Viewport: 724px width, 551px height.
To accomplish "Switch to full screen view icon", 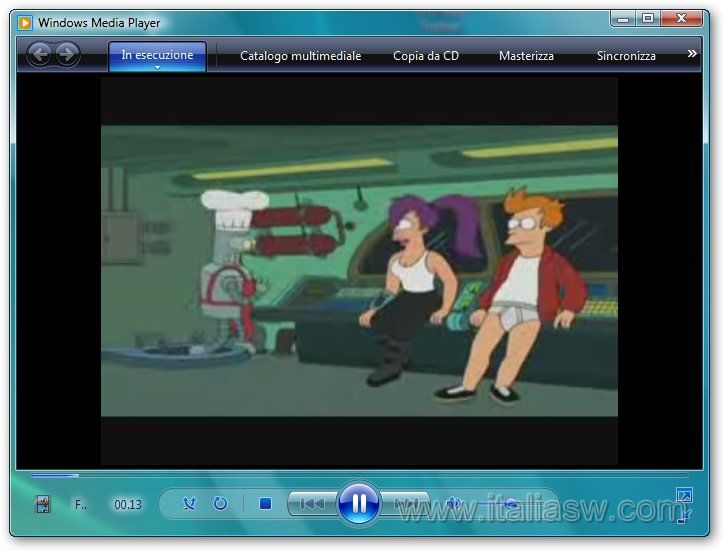I will pyautogui.click(x=684, y=495).
